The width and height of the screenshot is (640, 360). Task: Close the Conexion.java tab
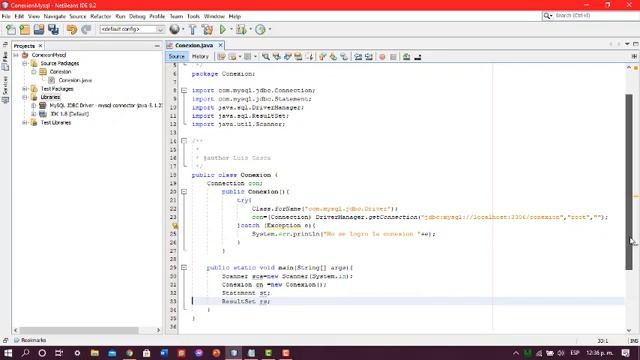click(220, 45)
